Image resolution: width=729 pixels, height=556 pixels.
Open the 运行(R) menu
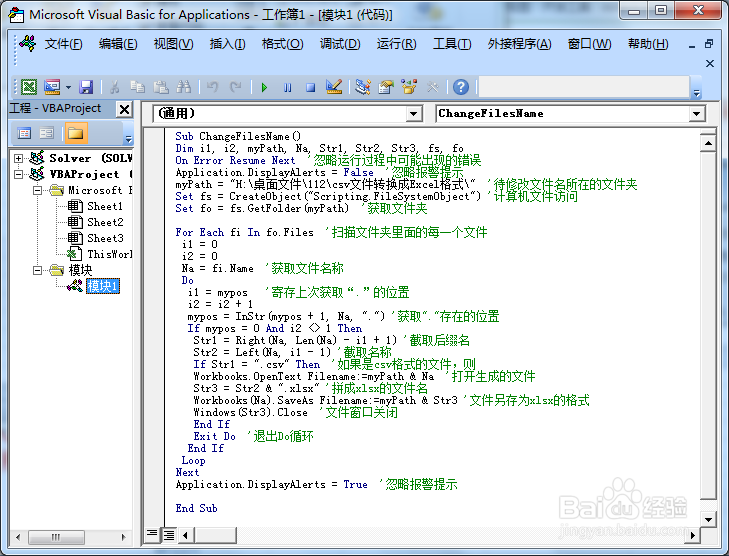397,44
